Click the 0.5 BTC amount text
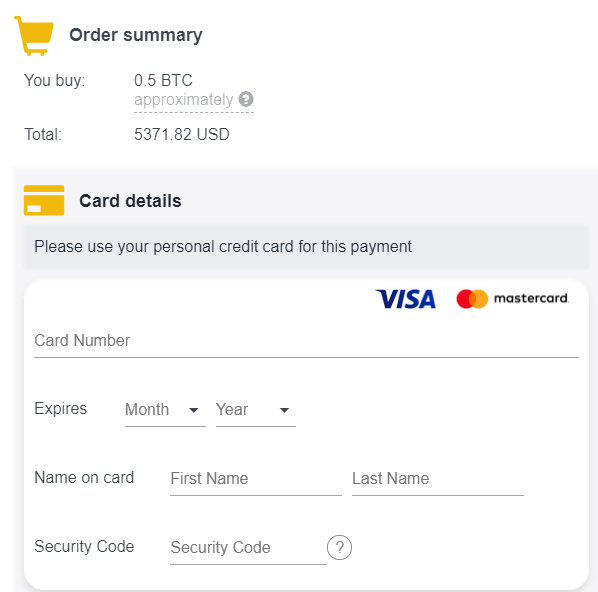The image size is (598, 592). (x=163, y=80)
